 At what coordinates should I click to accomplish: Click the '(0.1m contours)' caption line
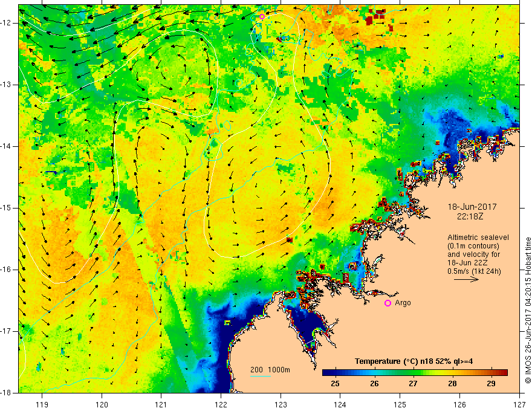tap(473, 246)
